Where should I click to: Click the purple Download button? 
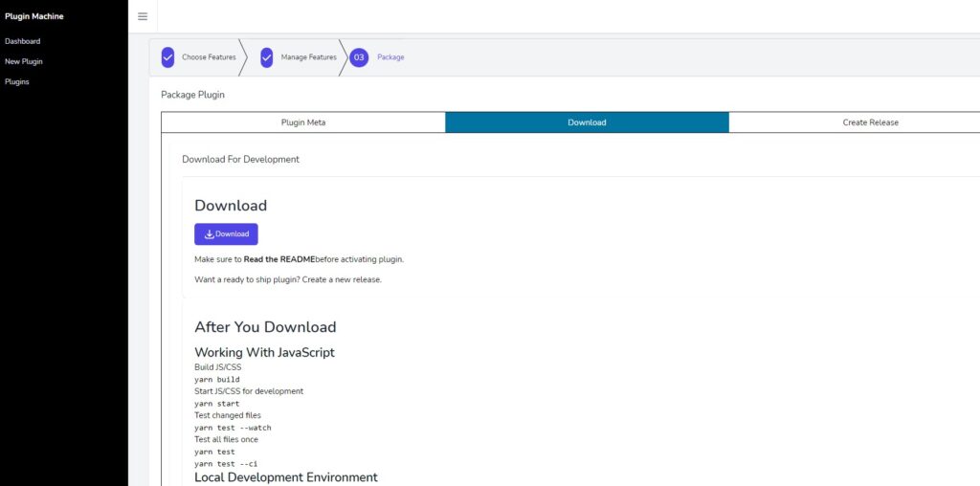pyautogui.click(x=226, y=234)
